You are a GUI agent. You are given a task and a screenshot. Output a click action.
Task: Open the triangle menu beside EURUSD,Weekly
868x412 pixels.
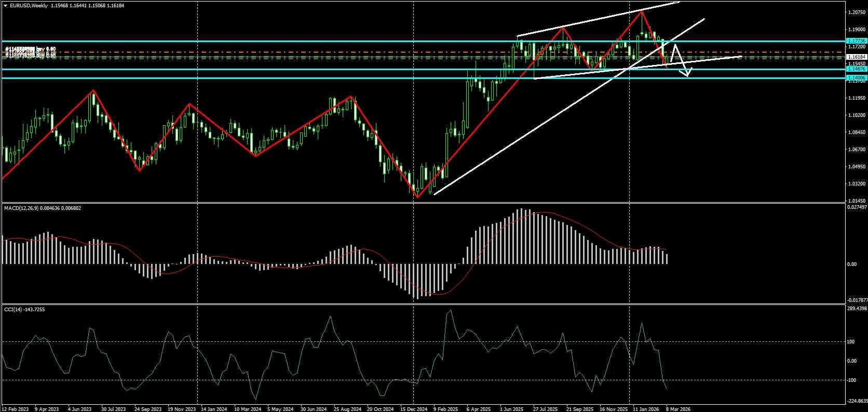tap(6, 5)
